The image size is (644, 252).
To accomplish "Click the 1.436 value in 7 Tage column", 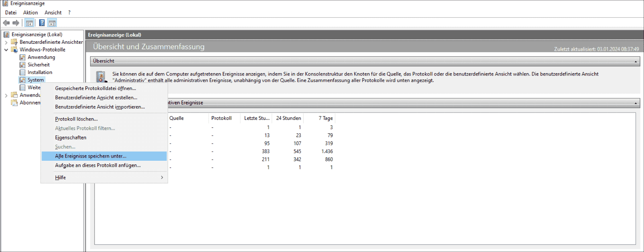I will 327,152.
